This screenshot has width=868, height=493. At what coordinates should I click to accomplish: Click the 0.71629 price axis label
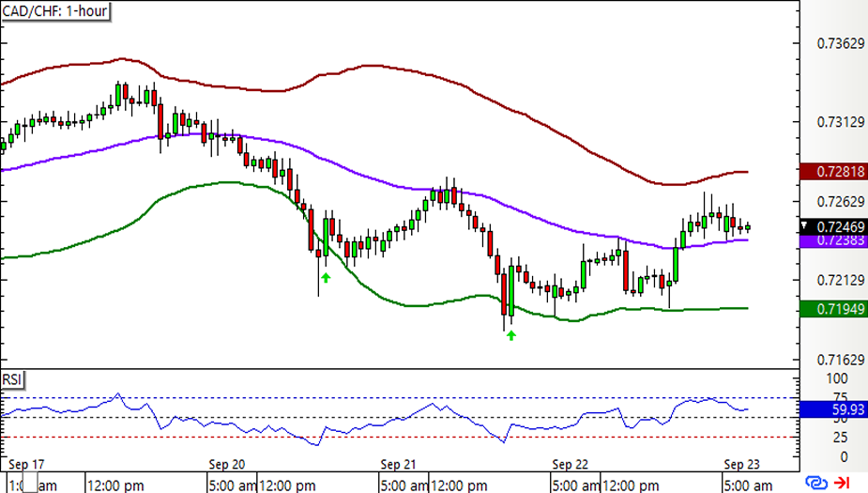coord(841,360)
